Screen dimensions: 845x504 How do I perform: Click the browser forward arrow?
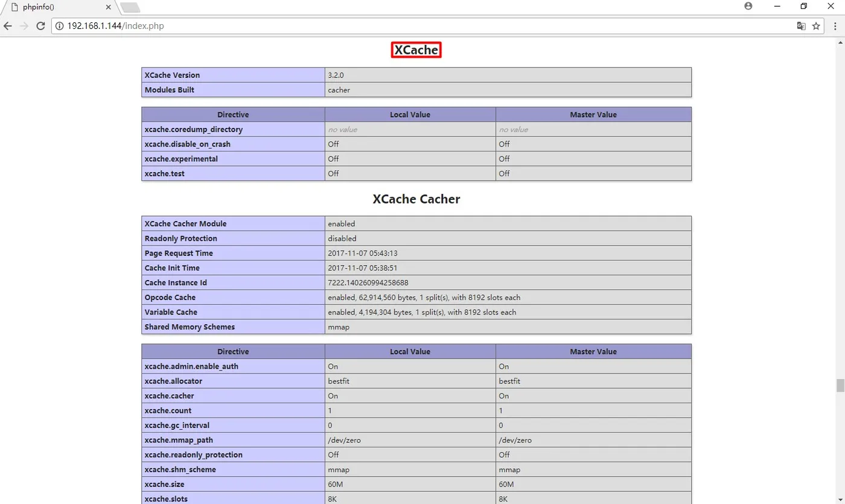tap(24, 26)
